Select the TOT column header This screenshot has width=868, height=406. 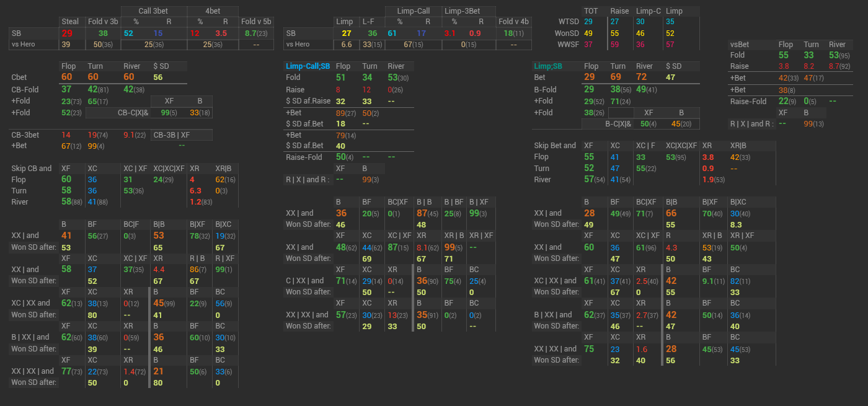(591, 11)
